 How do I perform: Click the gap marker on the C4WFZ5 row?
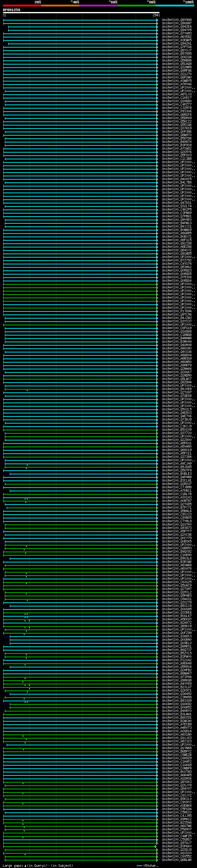[x=23, y=837]
